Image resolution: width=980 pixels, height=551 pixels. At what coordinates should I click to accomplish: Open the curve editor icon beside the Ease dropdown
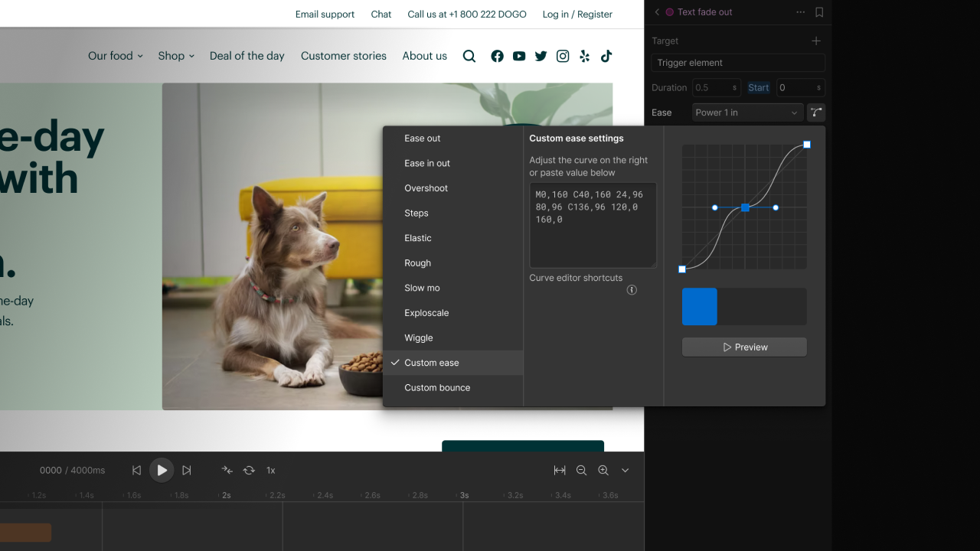(815, 112)
